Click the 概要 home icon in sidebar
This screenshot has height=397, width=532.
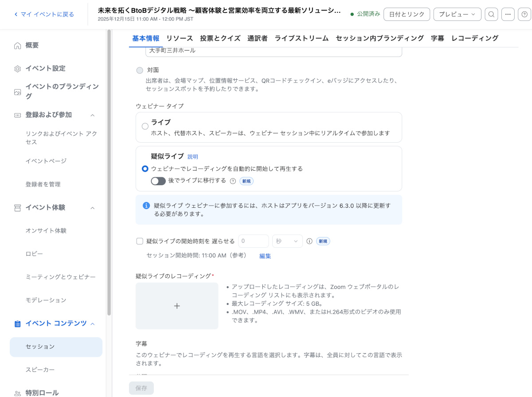pos(17,46)
